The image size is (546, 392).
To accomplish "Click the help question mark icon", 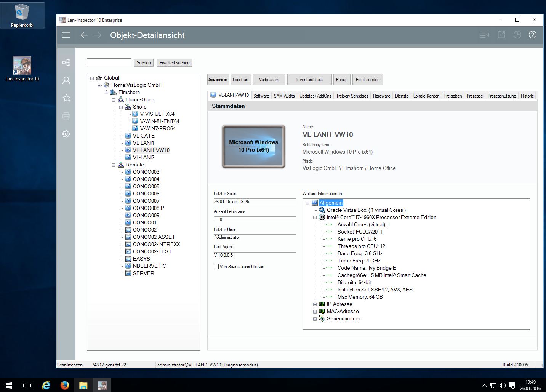I will (532, 35).
